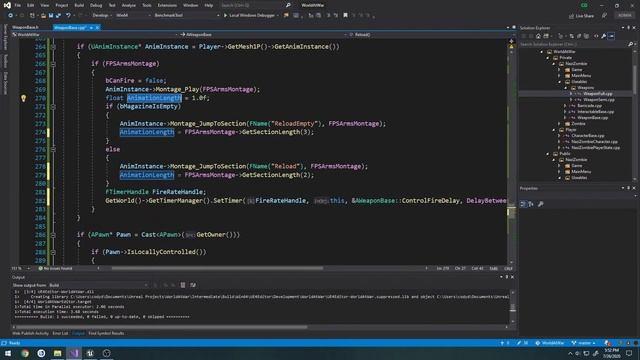Collapse the Player folder in Solution Explorer
This screenshot has height=360, width=640.
pyautogui.click(x=554, y=130)
